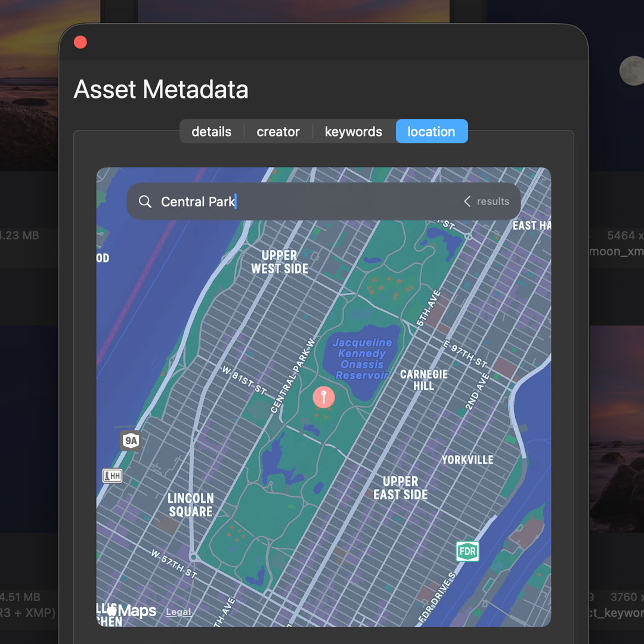Click the Jacqueline Kennedy Onassis Reservoir label

[x=362, y=358]
